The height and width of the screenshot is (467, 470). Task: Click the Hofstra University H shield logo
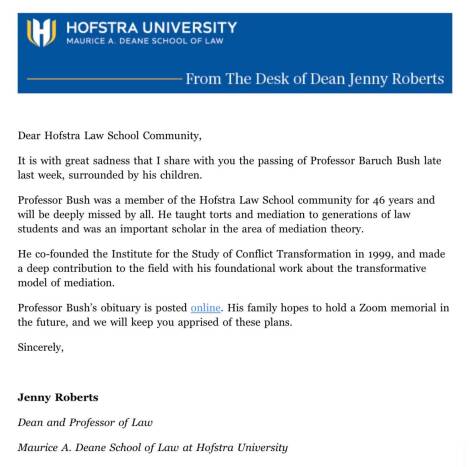coord(41,32)
